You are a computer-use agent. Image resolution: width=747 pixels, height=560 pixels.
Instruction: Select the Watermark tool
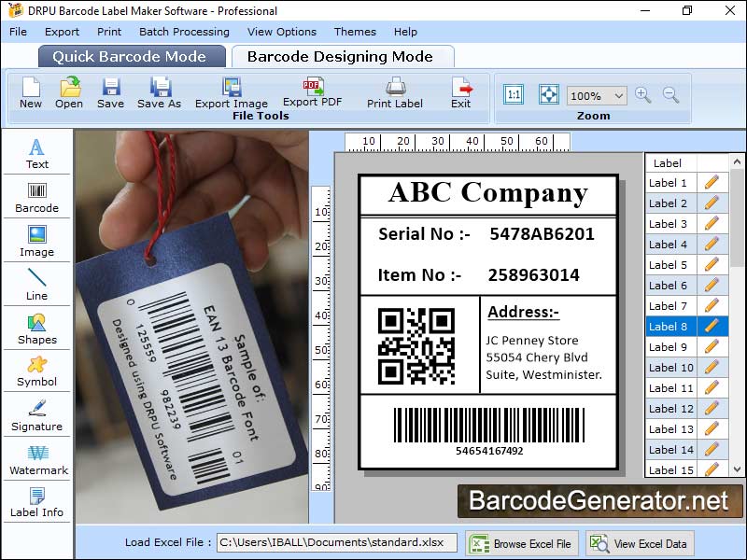(x=37, y=459)
